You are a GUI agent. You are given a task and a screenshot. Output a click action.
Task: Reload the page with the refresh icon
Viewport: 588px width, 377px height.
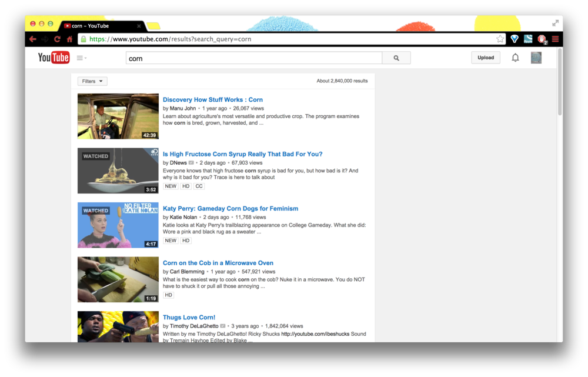[x=58, y=39]
